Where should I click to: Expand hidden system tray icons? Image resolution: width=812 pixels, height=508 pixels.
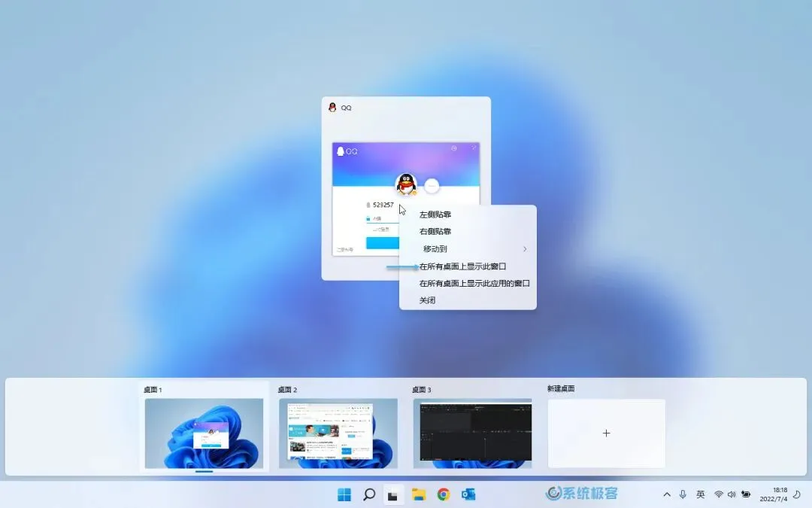(667, 494)
